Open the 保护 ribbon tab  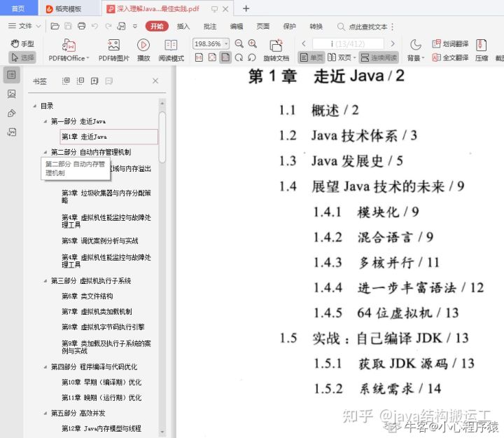(289, 27)
